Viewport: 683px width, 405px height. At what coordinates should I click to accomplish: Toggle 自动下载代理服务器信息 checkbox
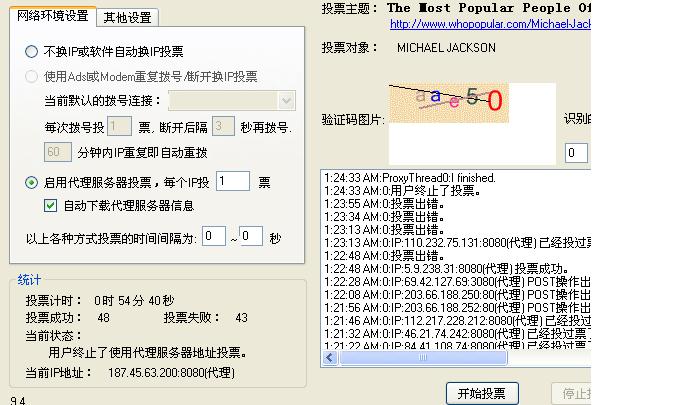tap(51, 206)
